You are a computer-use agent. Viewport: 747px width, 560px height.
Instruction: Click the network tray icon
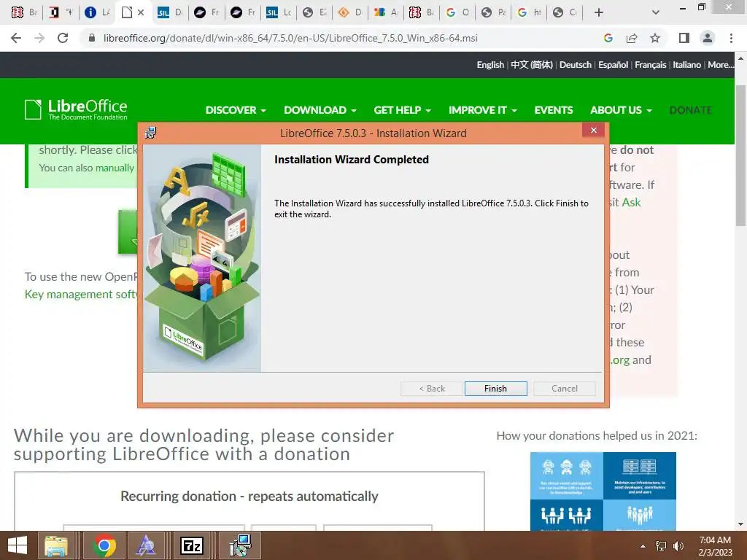[x=661, y=546]
